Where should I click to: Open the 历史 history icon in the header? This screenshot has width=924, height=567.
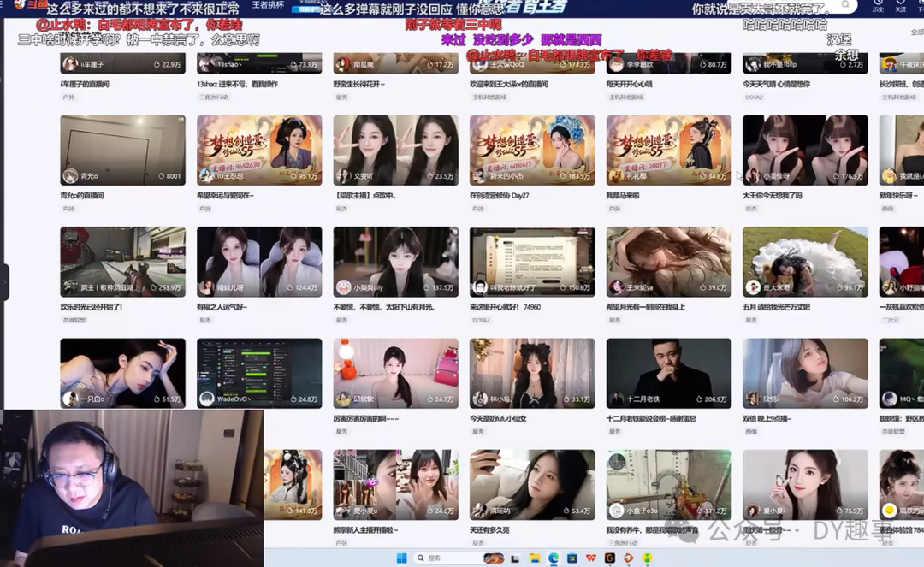(878, 6)
